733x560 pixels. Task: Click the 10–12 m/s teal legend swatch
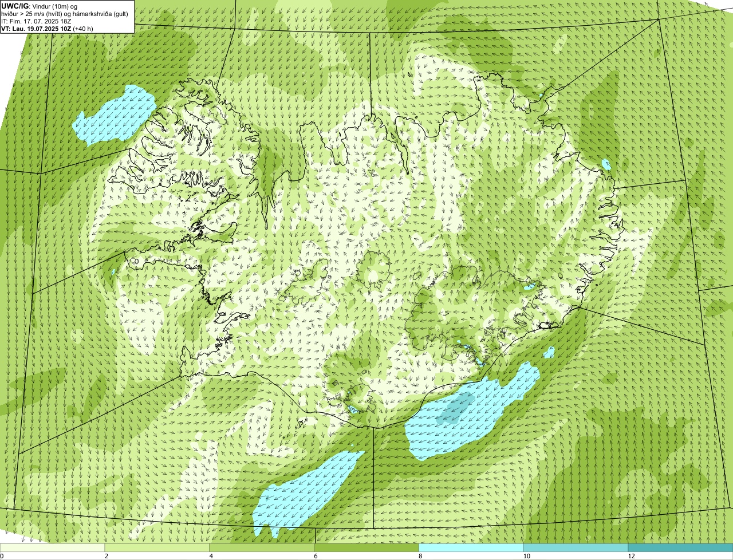[576, 547]
